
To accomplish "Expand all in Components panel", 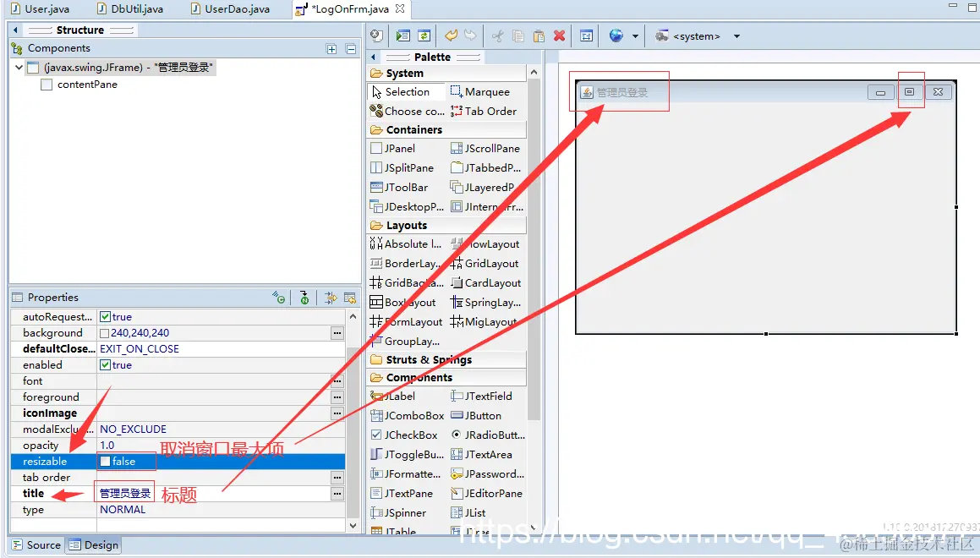I will pyautogui.click(x=331, y=49).
